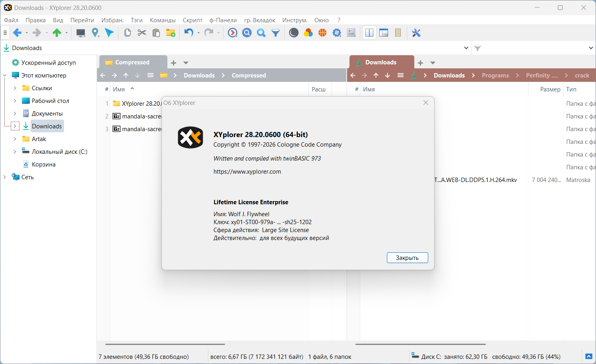Image resolution: width=596 pixels, height=364 pixels.
Task: Click down arrow in right Downloads pane bar
Action: pos(388,76)
